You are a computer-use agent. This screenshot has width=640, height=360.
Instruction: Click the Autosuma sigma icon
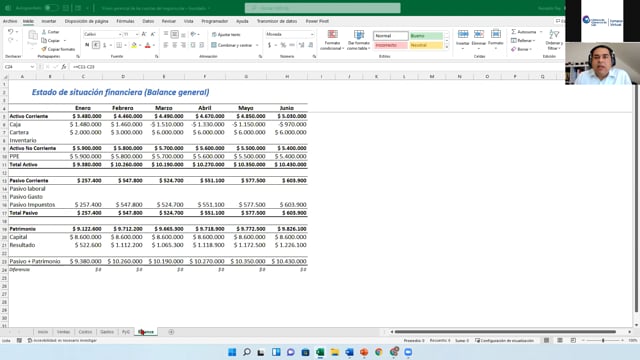click(513, 32)
